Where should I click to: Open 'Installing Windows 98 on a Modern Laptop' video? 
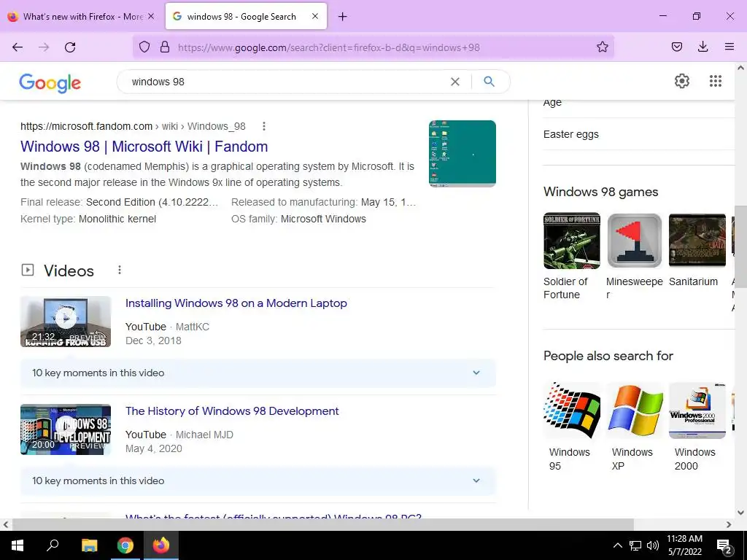click(x=236, y=303)
